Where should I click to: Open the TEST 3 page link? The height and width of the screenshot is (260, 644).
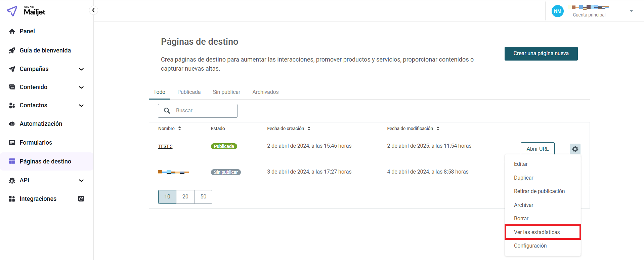coord(165,147)
